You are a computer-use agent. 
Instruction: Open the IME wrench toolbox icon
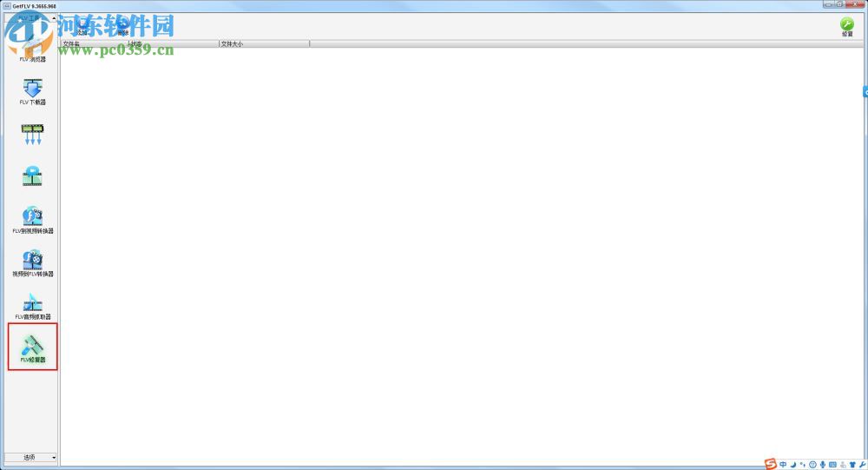pos(863,465)
